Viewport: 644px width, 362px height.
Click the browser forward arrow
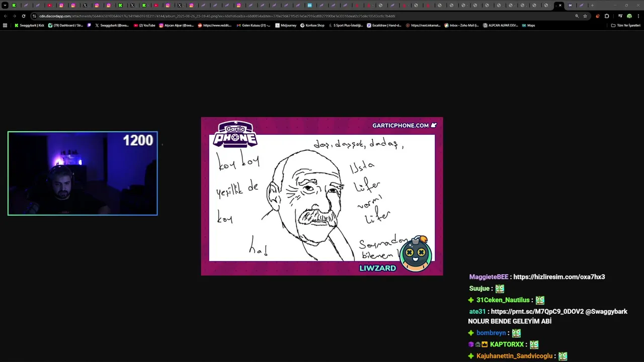(14, 16)
